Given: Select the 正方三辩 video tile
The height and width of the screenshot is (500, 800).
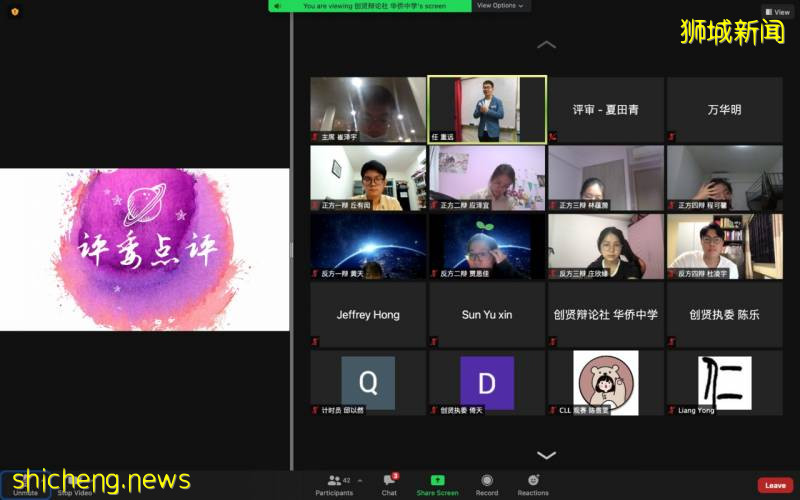Looking at the screenshot, I should pos(606,178).
